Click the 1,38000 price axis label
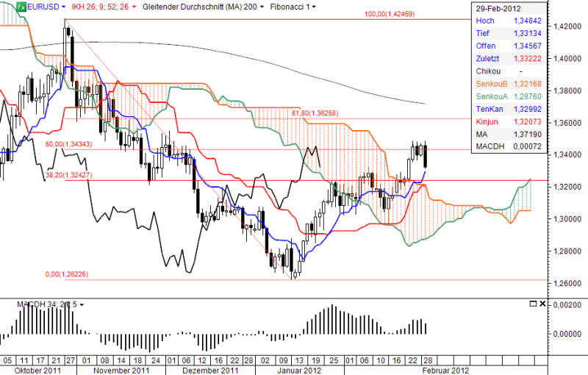 (x=567, y=90)
